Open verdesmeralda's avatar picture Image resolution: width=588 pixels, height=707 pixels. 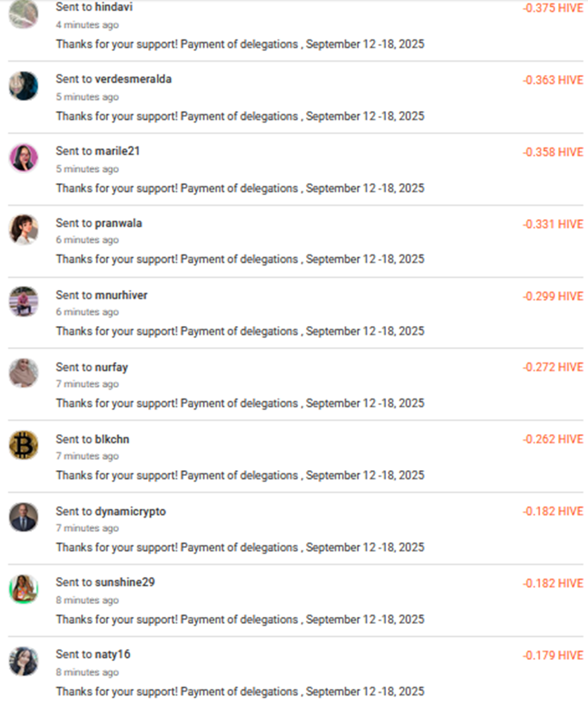[x=23, y=86]
